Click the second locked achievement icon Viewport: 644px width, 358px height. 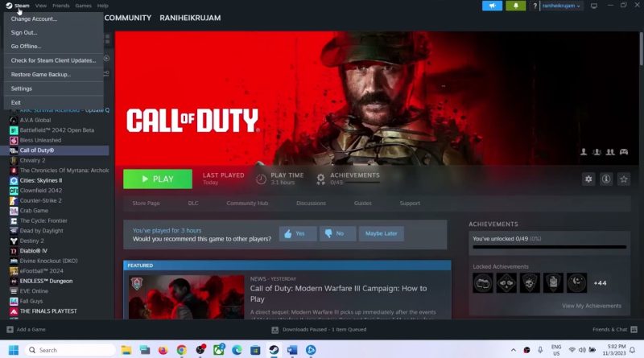pos(506,283)
